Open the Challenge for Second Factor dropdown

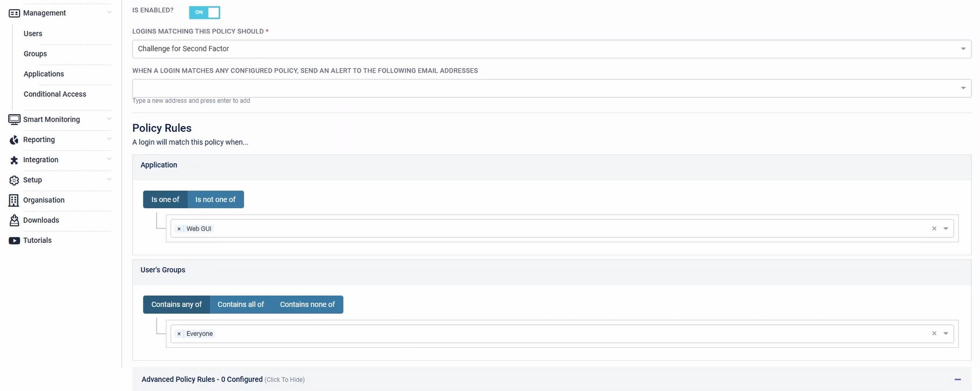click(551, 49)
